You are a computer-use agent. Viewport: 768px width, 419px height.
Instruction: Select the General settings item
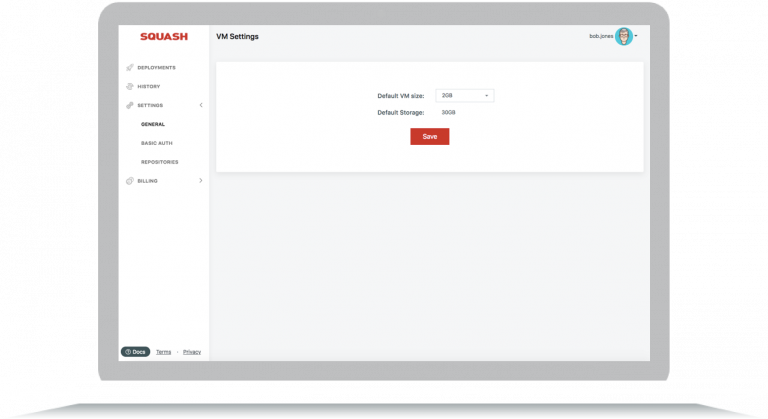[153, 124]
